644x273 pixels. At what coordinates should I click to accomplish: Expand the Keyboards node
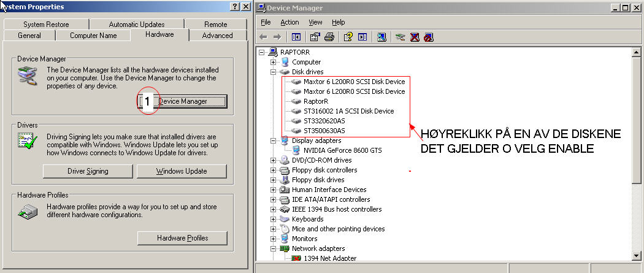pos(273,219)
